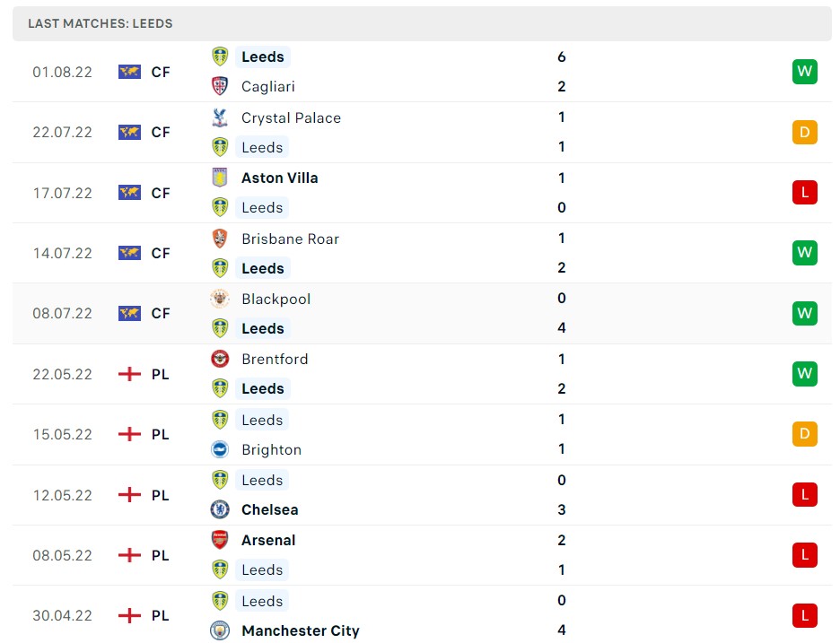Click the Aston Villa club badge
Image resolution: width=840 pixels, height=643 pixels.
pyautogui.click(x=220, y=178)
